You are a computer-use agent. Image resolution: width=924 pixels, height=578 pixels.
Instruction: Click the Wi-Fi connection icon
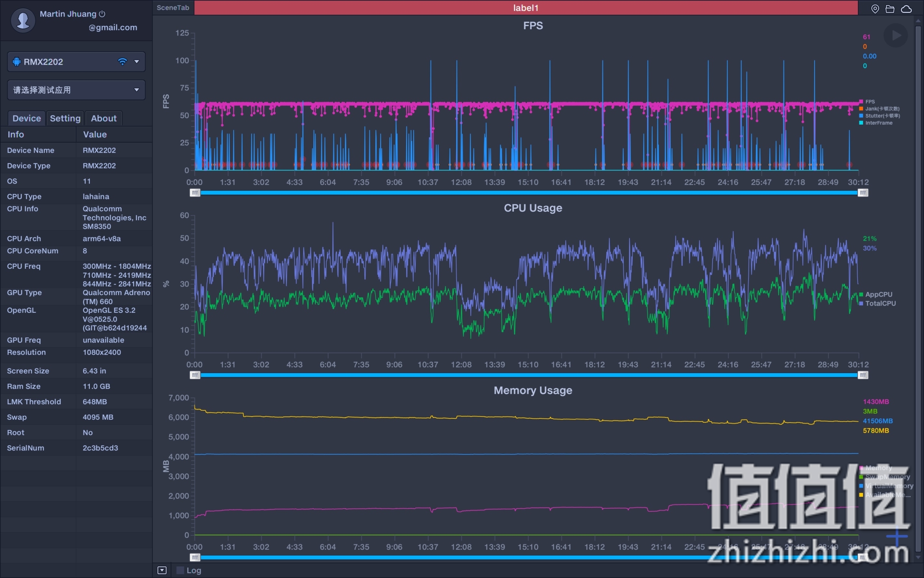pos(122,61)
